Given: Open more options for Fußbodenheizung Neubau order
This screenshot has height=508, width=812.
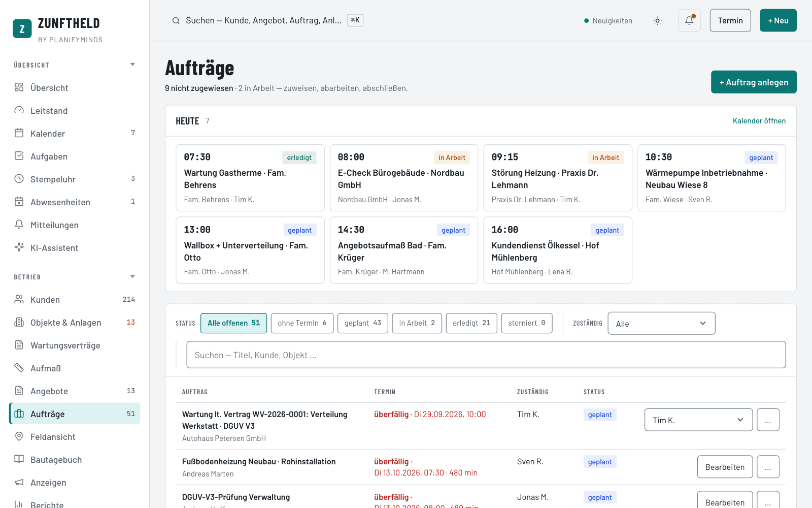Looking at the screenshot, I should (x=768, y=467).
